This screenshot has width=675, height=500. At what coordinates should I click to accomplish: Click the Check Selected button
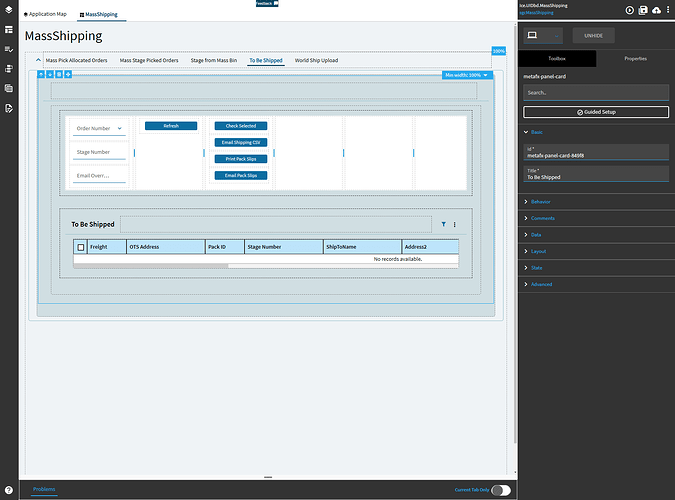click(x=241, y=126)
